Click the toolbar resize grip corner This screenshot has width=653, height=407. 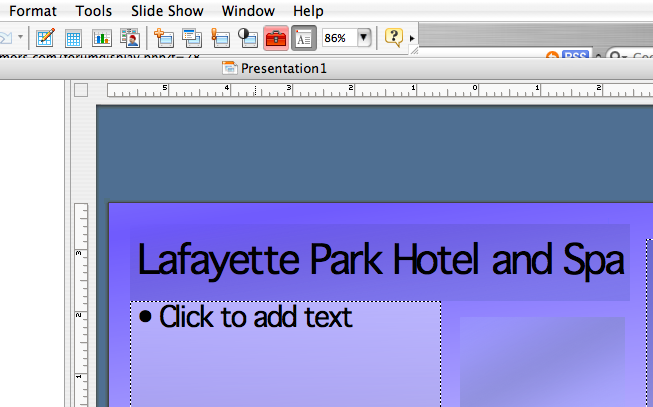414,50
